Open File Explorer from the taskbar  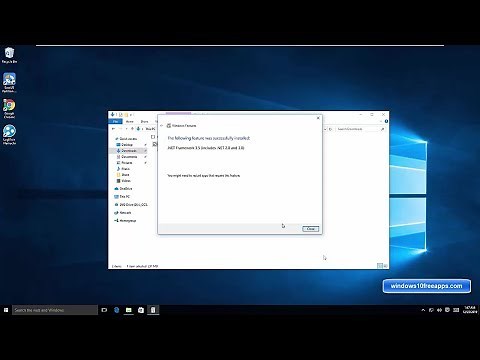(129, 310)
